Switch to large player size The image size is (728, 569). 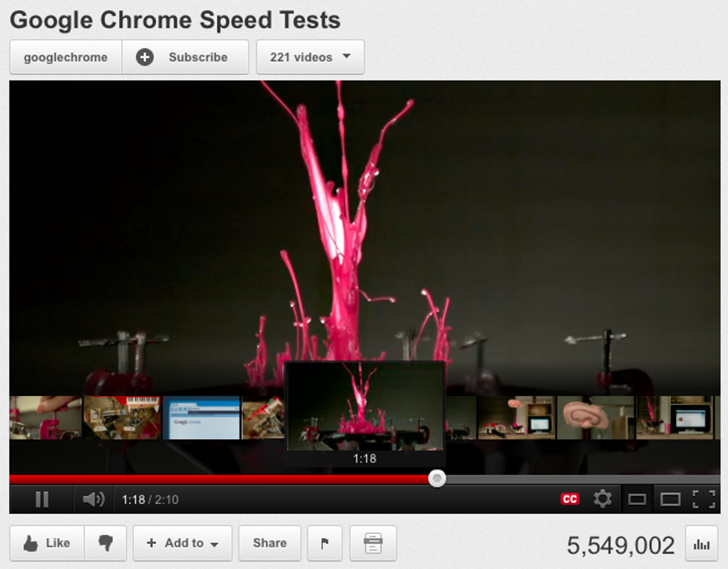tap(670, 499)
